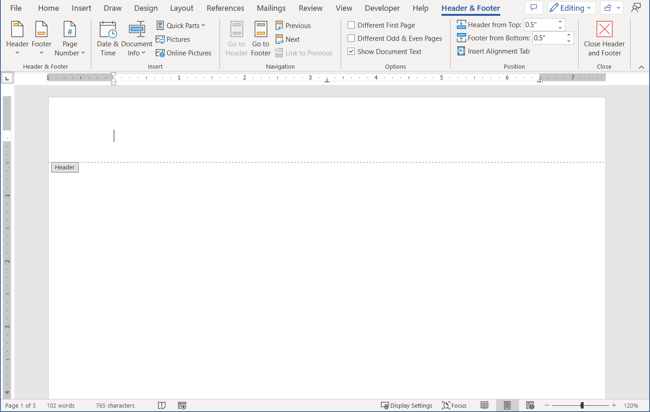Jump to Next header section

coord(287,39)
